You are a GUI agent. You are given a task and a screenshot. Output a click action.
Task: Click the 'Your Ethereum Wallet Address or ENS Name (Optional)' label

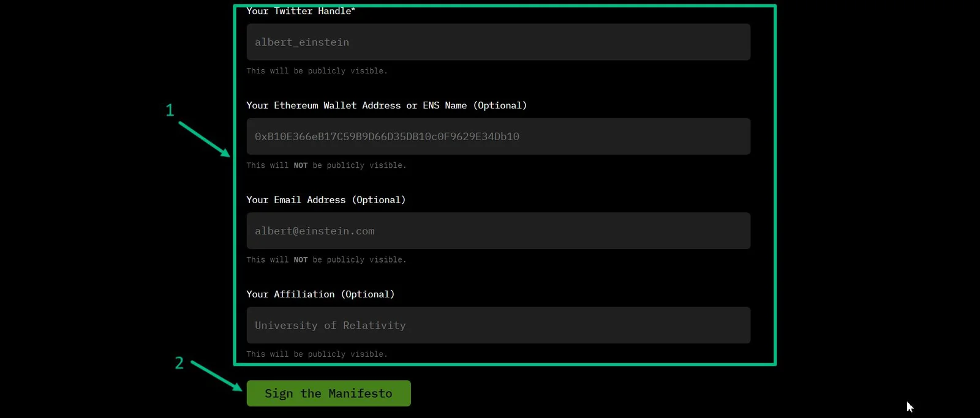386,105
